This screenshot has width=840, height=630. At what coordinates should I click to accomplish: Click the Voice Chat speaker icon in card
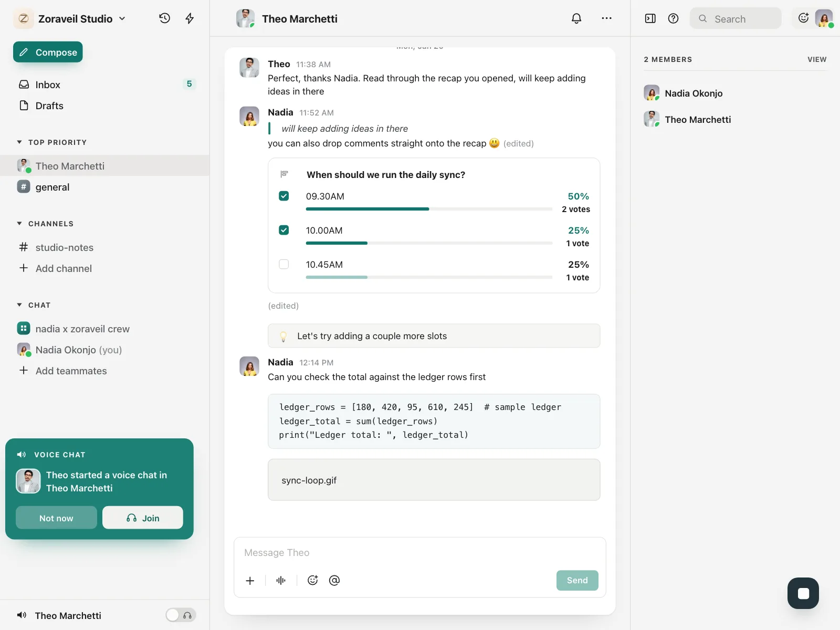click(22, 455)
